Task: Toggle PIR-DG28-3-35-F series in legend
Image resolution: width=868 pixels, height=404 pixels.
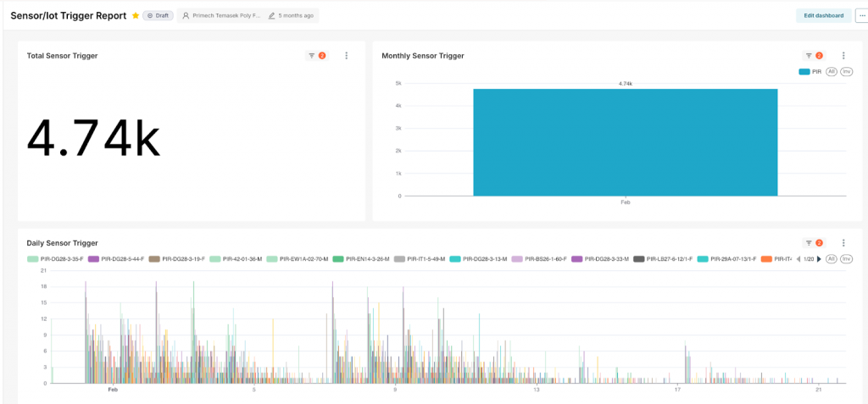Action: pos(56,258)
